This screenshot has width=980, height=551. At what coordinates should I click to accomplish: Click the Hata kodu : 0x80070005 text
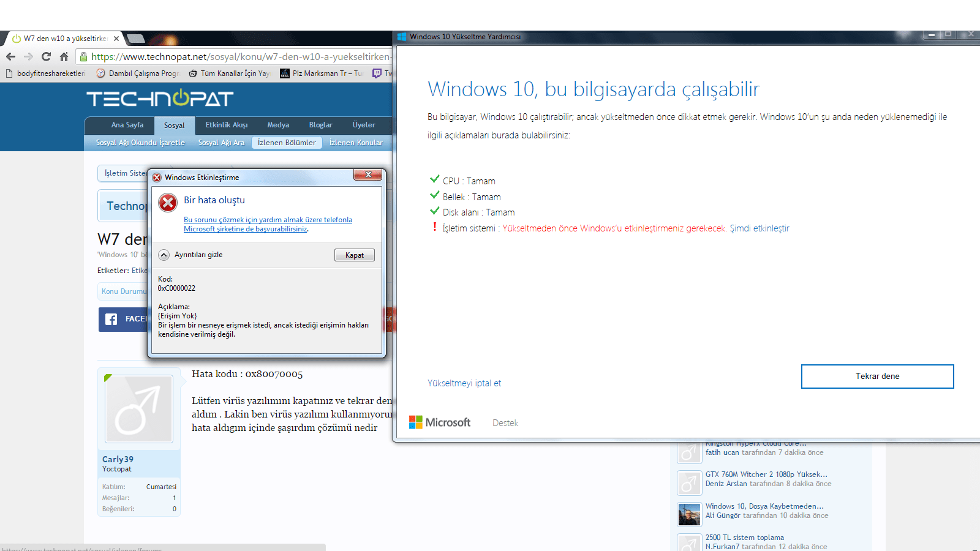coord(247,374)
